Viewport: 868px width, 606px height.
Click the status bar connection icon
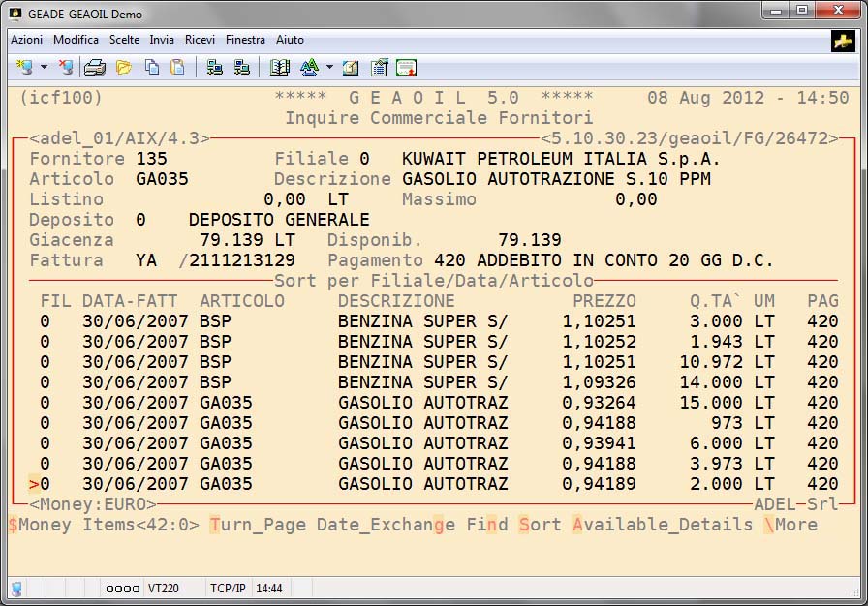click(17, 589)
